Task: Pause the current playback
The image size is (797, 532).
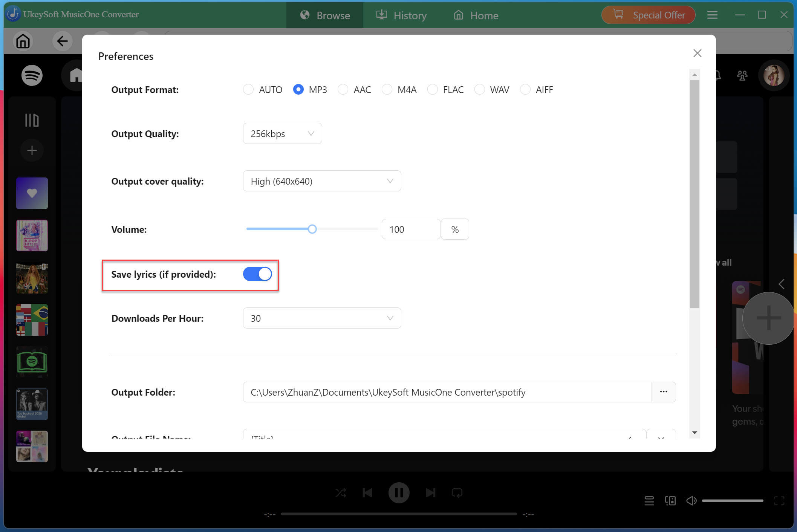Action: pos(399,493)
